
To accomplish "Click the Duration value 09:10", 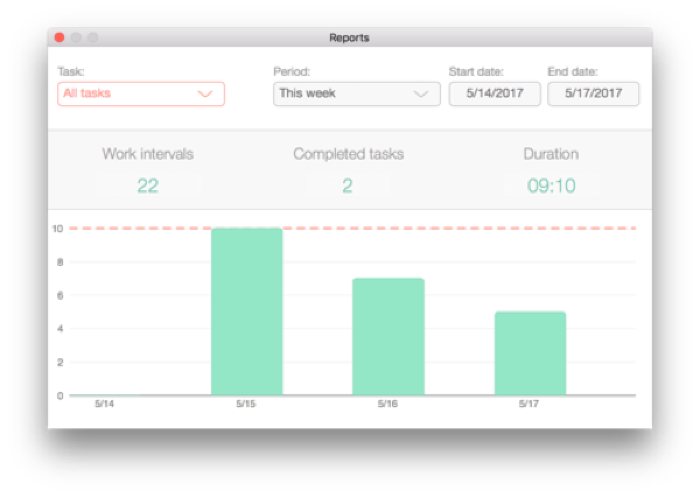I will tap(551, 186).
